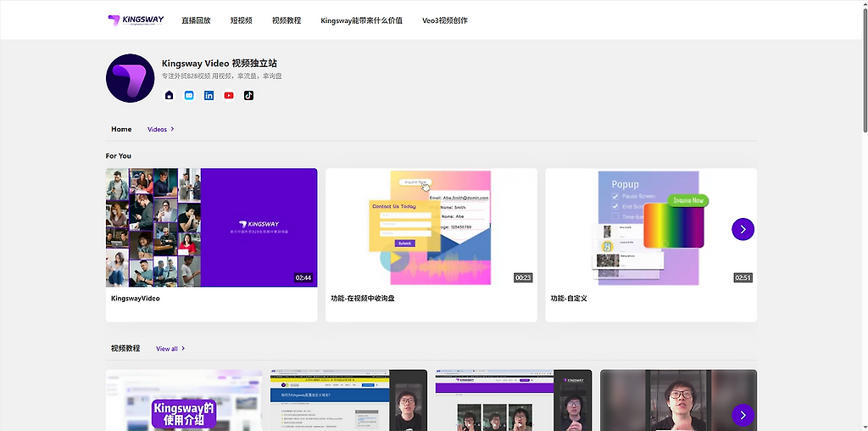Click the Kingsway logo in header
This screenshot has height=431, width=868.
coord(136,20)
